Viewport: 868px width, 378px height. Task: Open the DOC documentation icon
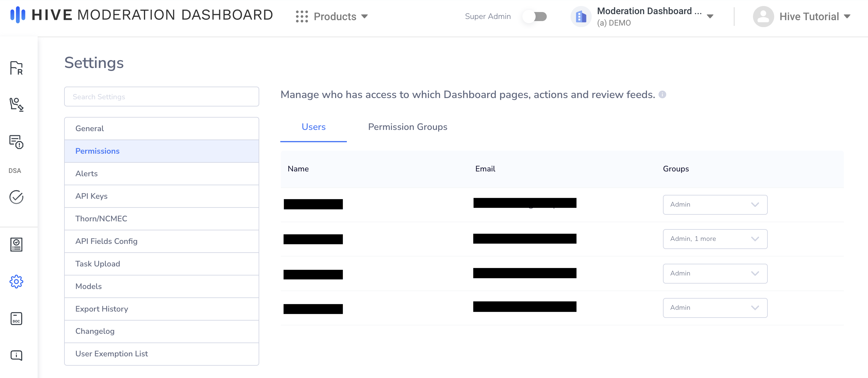pyautogui.click(x=16, y=318)
